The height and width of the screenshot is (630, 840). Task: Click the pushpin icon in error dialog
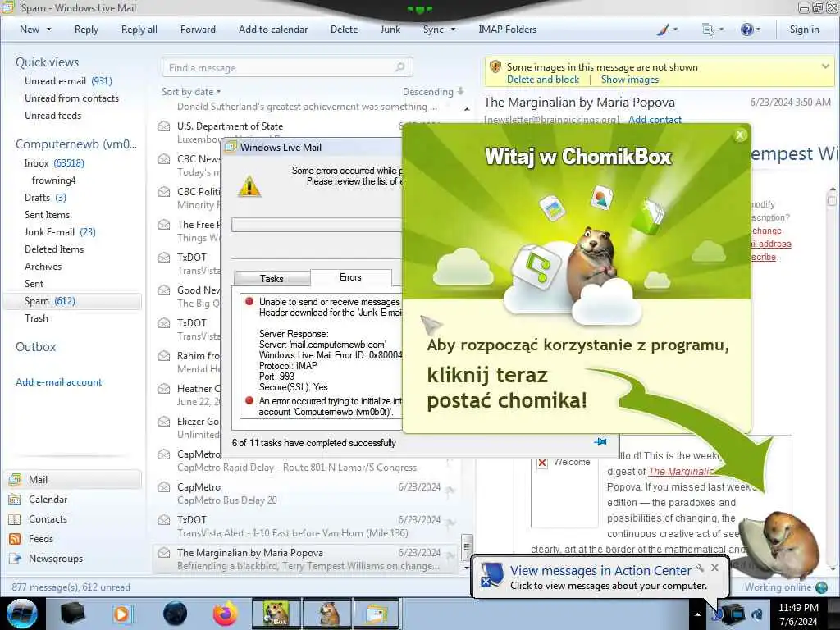click(600, 442)
